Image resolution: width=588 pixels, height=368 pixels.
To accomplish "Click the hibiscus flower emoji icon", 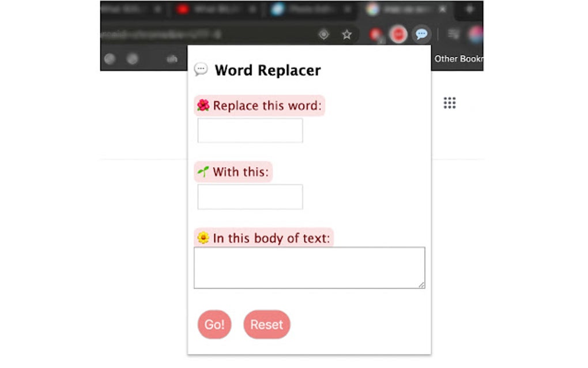I will click(x=203, y=106).
